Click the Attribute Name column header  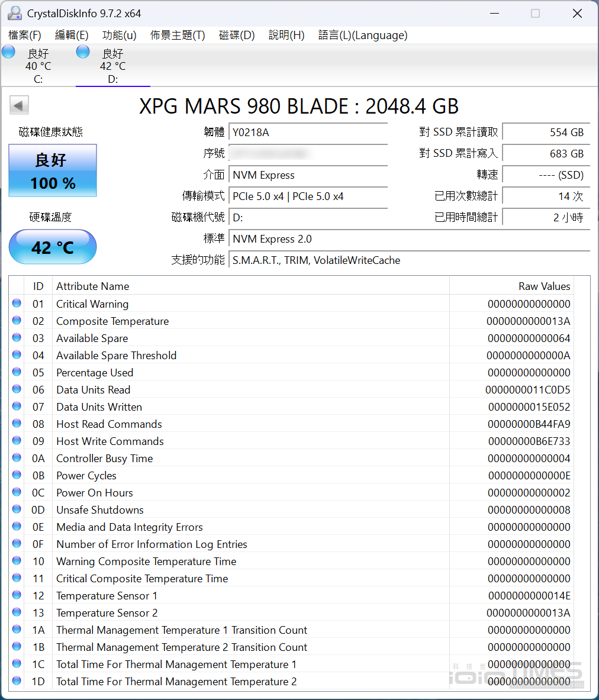(x=93, y=286)
